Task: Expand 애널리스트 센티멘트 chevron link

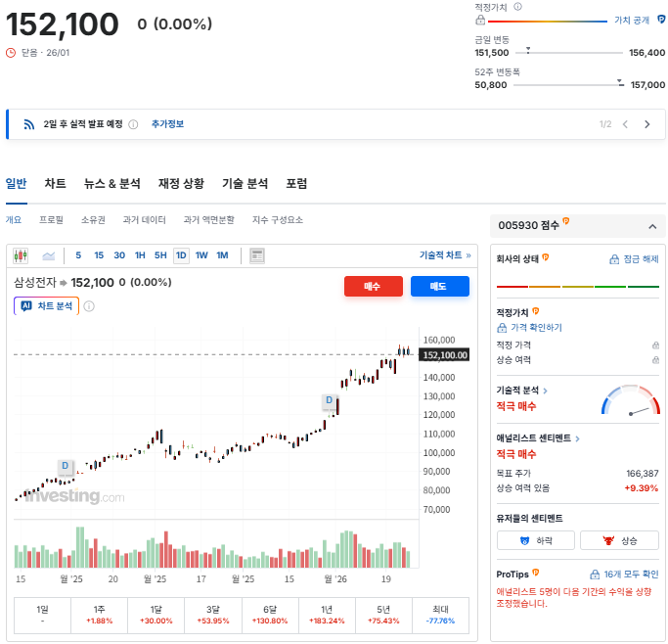Action: click(577, 438)
